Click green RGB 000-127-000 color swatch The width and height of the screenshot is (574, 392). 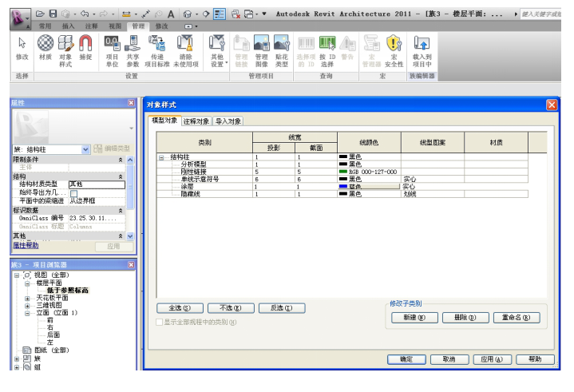[x=342, y=172]
